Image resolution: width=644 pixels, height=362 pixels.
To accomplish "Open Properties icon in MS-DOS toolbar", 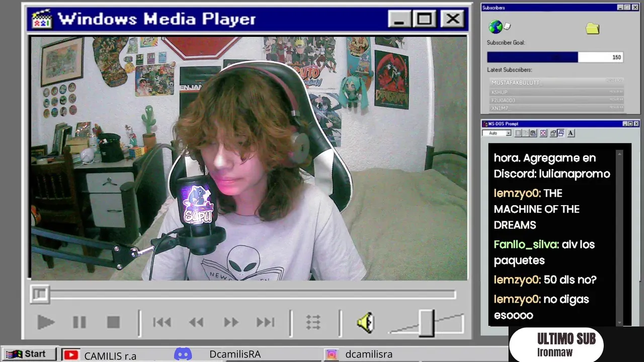I will (x=553, y=133).
